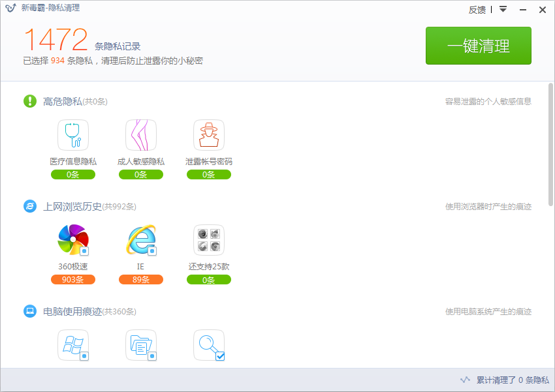Image resolution: width=555 pixels, height=392 pixels.
Task: Select the 医疗信息隐私 stethoscope icon
Action: coord(73,135)
